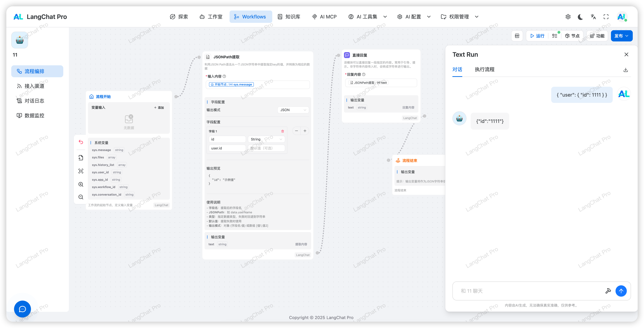Download the chat log icon
The height and width of the screenshot is (328, 644).
(626, 70)
